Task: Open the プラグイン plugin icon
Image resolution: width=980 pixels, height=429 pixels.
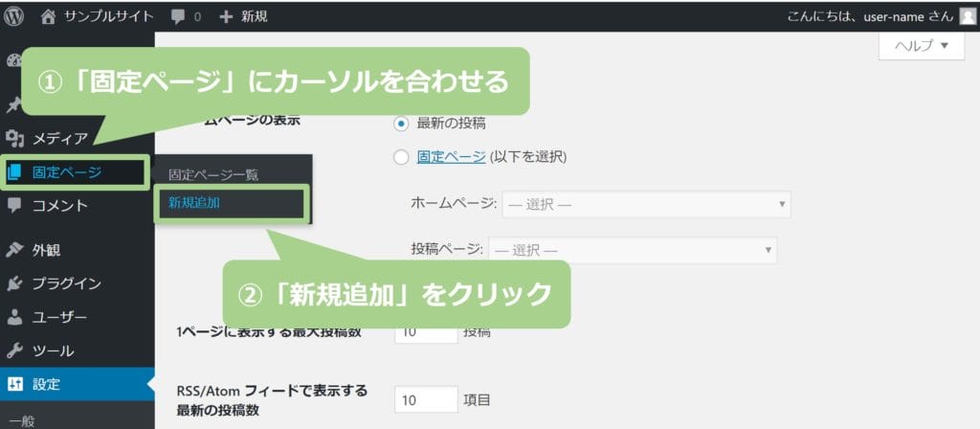Action: click(14, 283)
